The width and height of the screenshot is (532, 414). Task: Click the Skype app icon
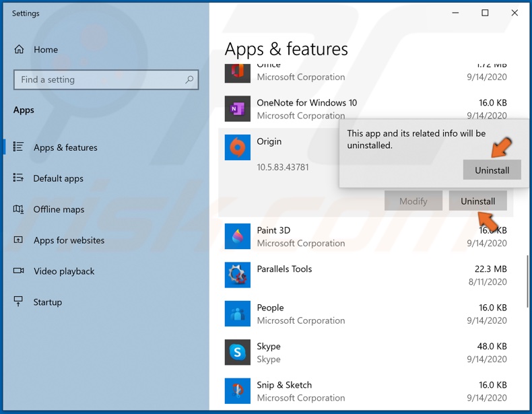[238, 352]
